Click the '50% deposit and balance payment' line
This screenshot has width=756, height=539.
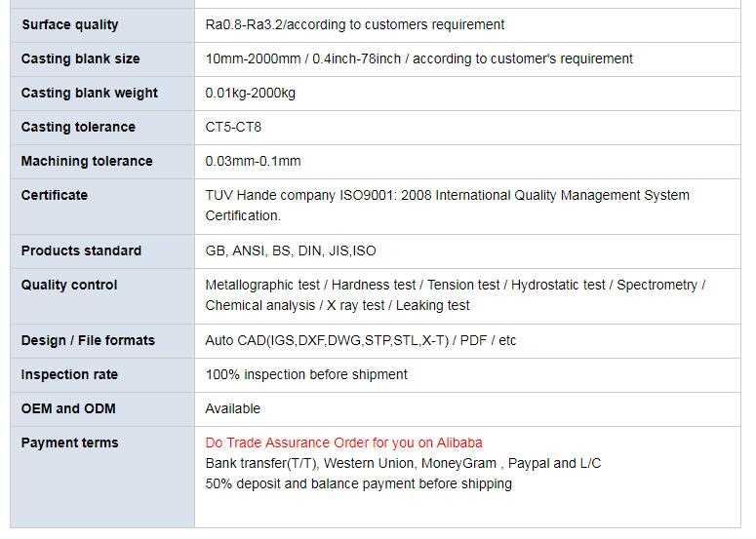click(x=358, y=483)
